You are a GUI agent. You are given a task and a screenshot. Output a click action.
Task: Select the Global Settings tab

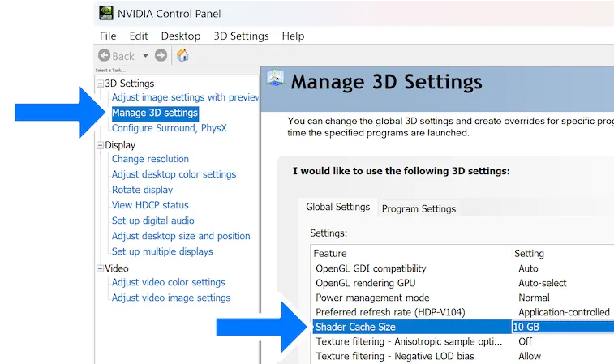coord(337,208)
